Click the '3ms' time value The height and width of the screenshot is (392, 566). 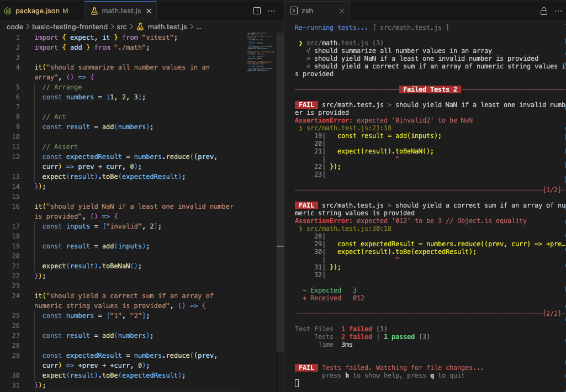347,345
